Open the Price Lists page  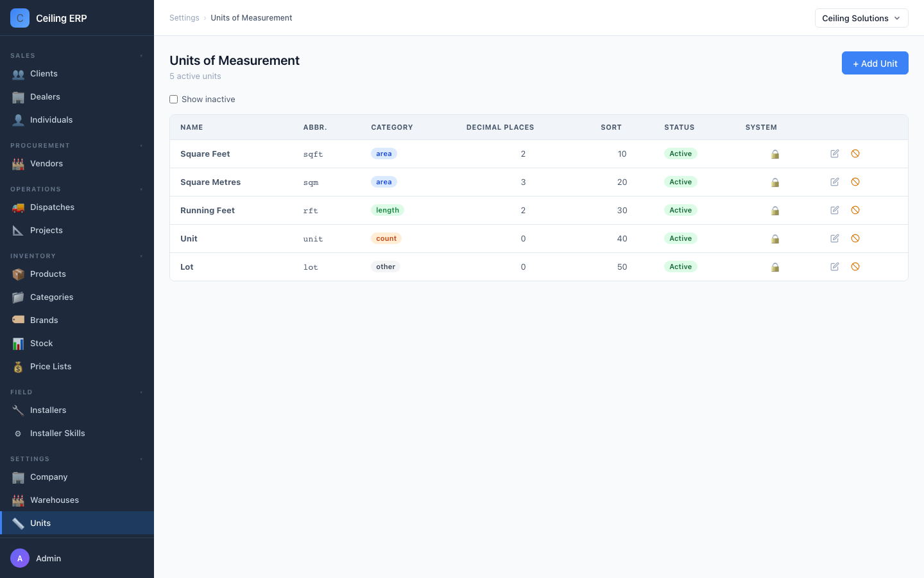(77, 367)
